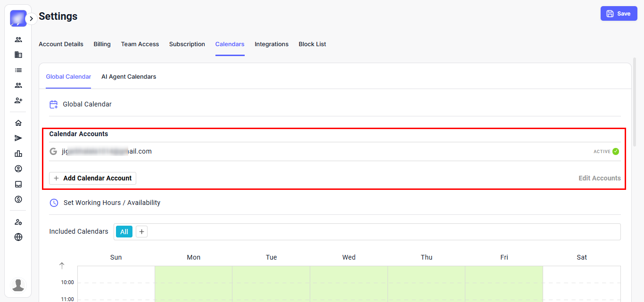Open the list icon in sidebar
The image size is (644, 302).
click(x=18, y=70)
